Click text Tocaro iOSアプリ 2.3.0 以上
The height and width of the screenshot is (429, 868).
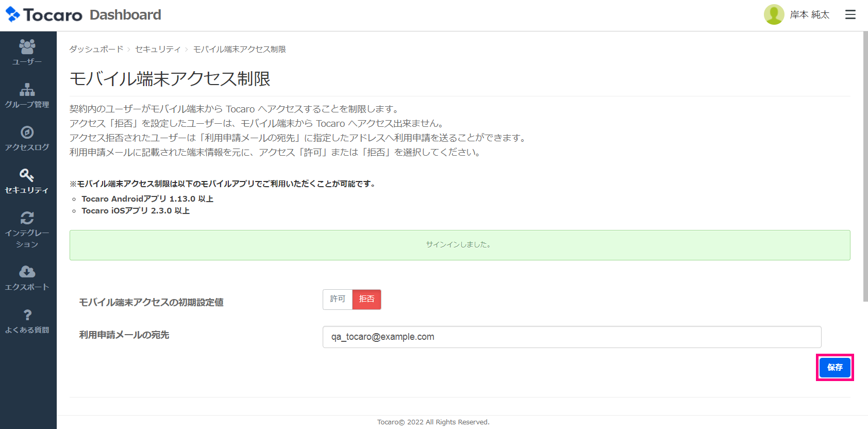point(136,210)
